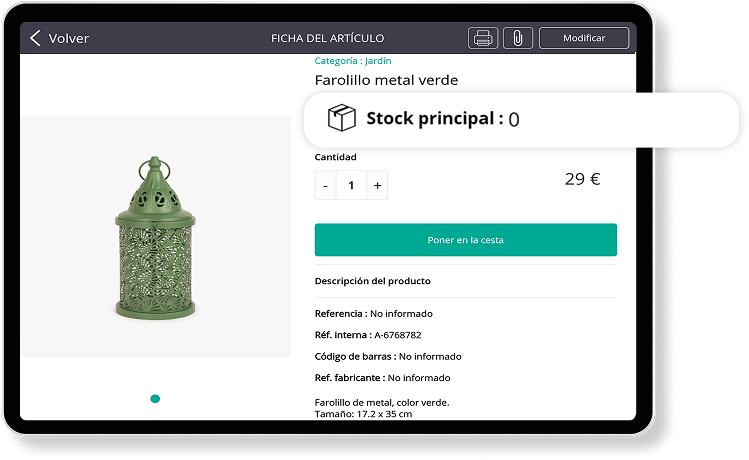Click the Volver back label
Image resolution: width=749 pixels, height=460 pixels.
(69, 39)
